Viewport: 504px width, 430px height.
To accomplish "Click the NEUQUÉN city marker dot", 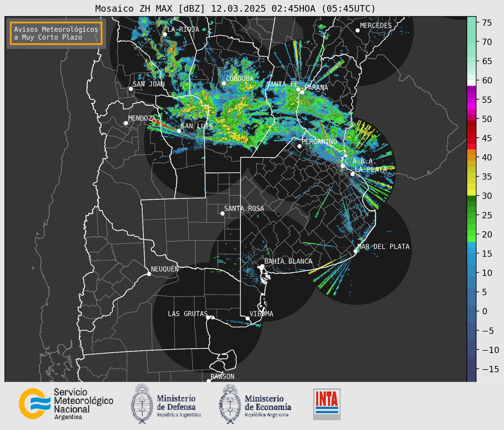I will coord(149,274).
